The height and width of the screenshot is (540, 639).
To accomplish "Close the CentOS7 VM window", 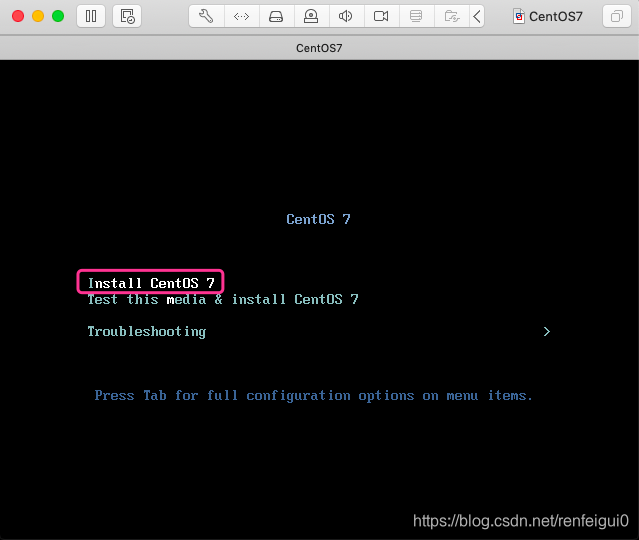I will pyautogui.click(x=18, y=16).
